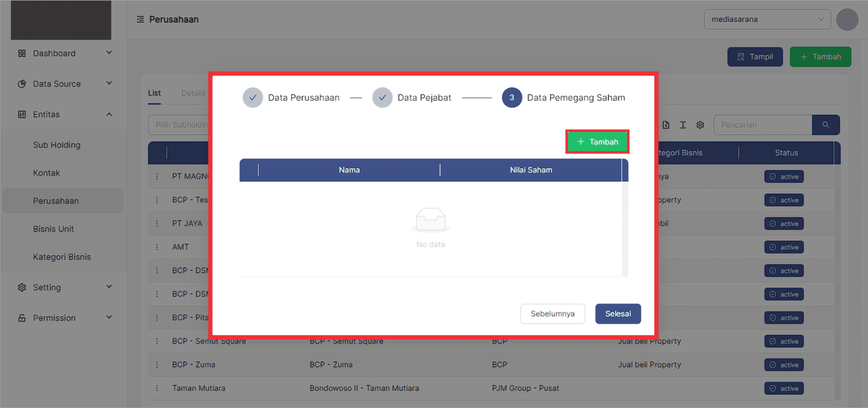Screen dimensions: 868x408
Task: Expand the Dashboard sidebar menu
Action: 64,53
